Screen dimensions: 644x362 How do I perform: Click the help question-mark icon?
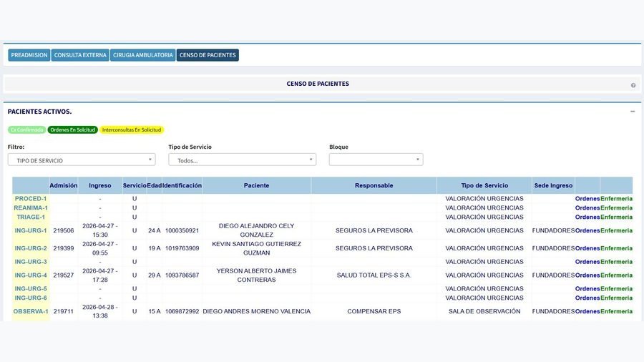click(633, 85)
